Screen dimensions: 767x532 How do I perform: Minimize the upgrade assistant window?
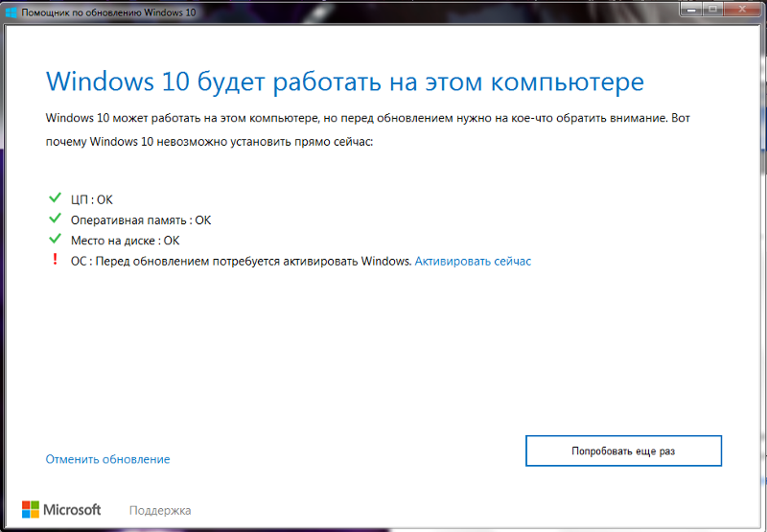[689, 9]
